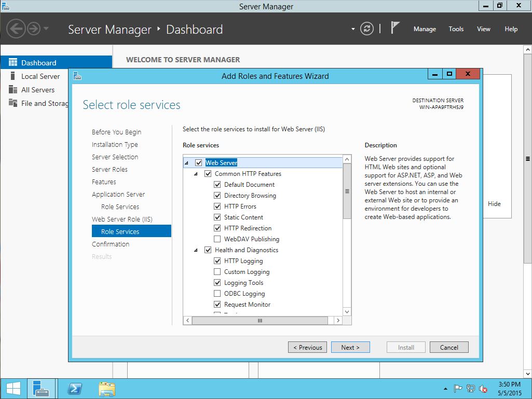Open dropdown arrow left of Refresh icon

(x=353, y=29)
